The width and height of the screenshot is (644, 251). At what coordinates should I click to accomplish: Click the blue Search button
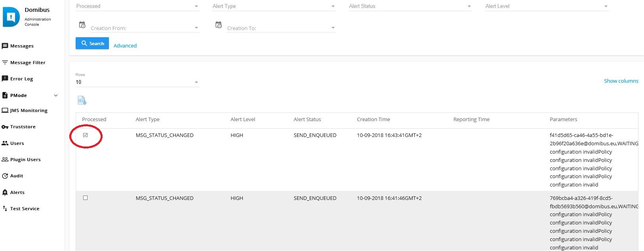(92, 44)
